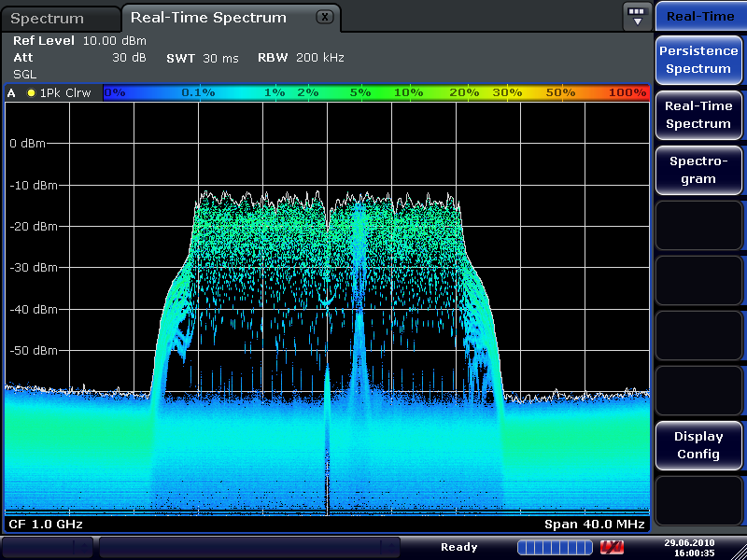Viewport: 747px width, 560px height.
Task: Close the Real-Time Spectrum tab
Action: click(324, 17)
